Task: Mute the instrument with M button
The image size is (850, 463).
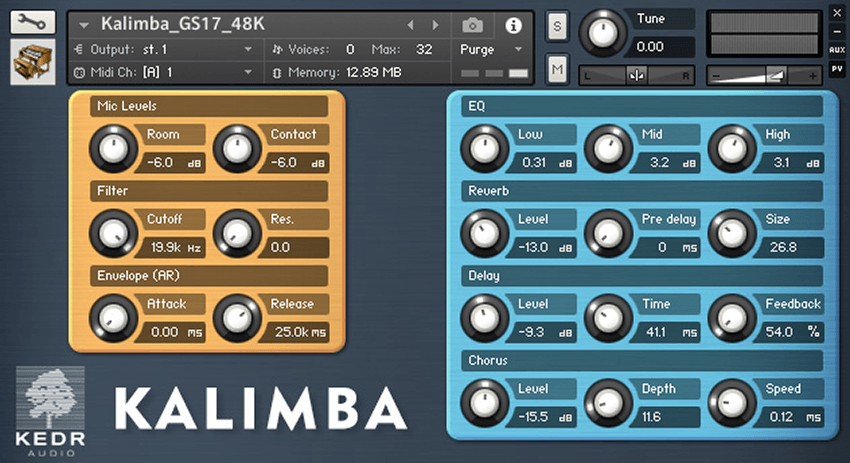Action: 557,69
